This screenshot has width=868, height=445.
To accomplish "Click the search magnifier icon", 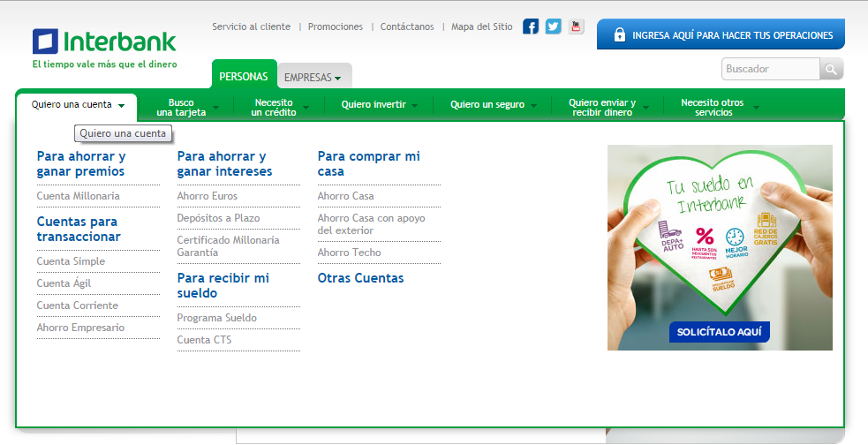I will (831, 69).
